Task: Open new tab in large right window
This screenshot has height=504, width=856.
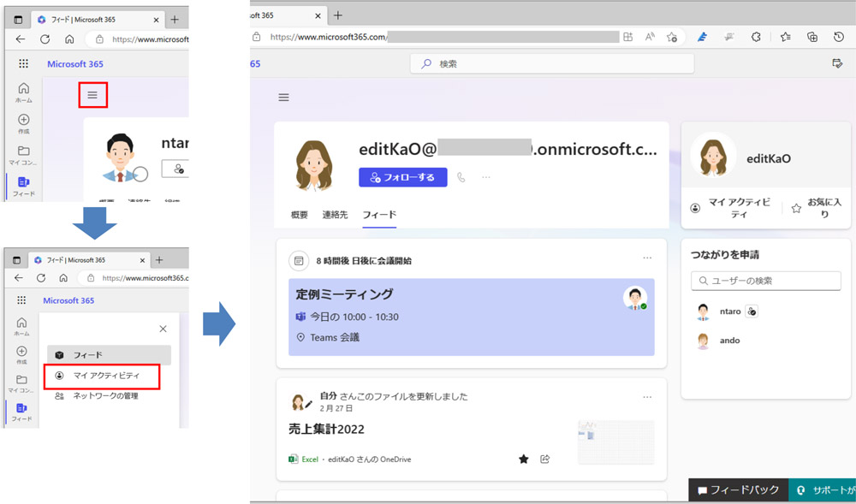Action: click(x=338, y=15)
